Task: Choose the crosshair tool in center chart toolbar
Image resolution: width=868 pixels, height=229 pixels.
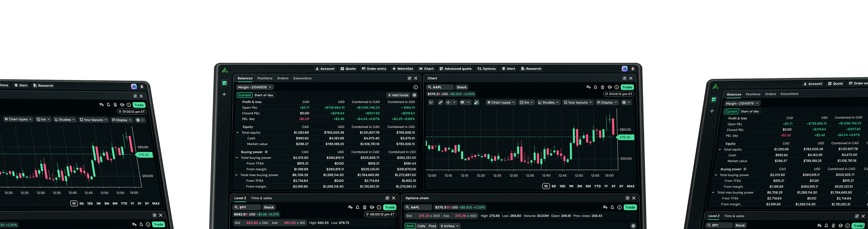Action: pos(448,103)
